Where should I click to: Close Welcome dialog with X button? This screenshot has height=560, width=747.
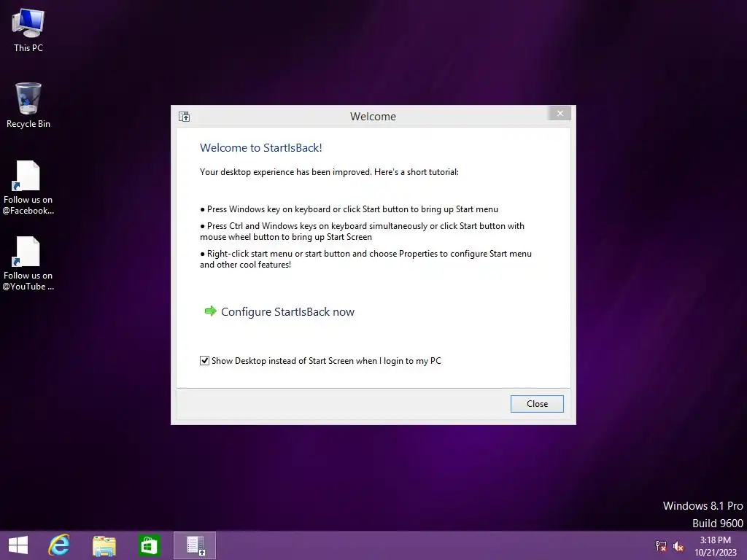[560, 113]
